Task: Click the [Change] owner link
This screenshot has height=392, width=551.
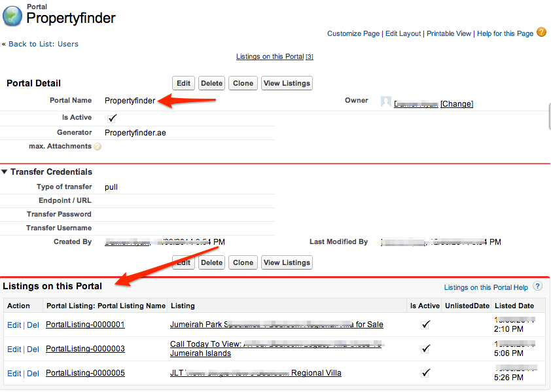Action: click(x=457, y=104)
